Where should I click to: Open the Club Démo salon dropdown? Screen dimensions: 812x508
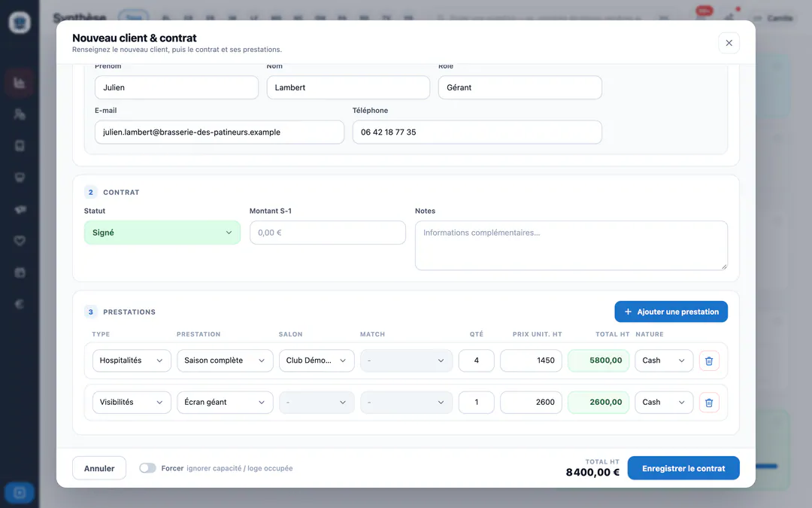point(317,360)
